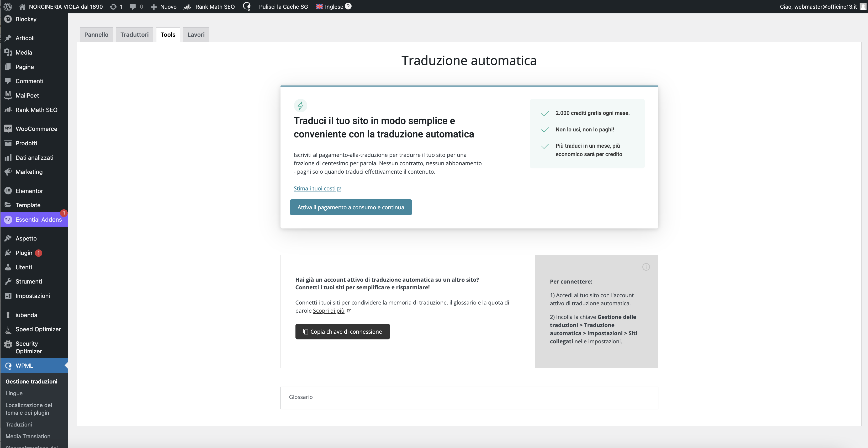Click the Commenti speech bubble icon

click(x=8, y=81)
